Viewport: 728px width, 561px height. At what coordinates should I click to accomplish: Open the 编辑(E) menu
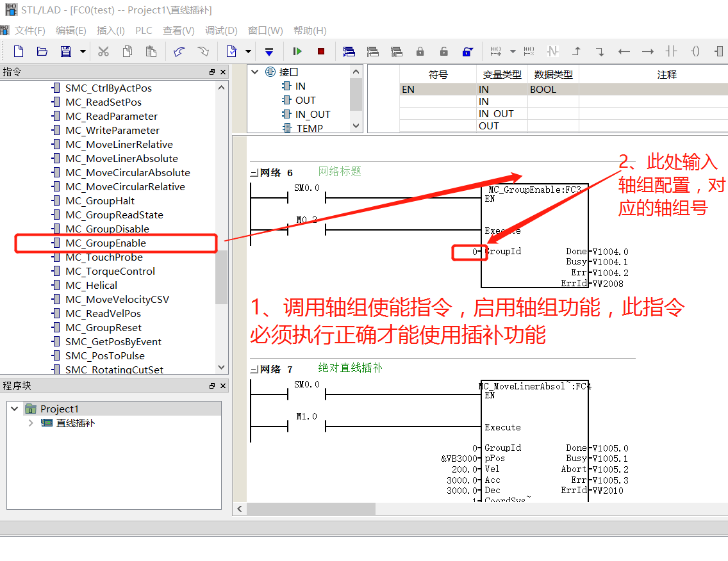(71, 31)
